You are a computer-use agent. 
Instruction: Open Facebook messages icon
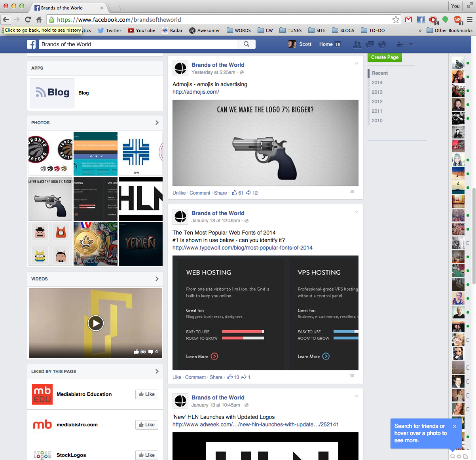(370, 44)
